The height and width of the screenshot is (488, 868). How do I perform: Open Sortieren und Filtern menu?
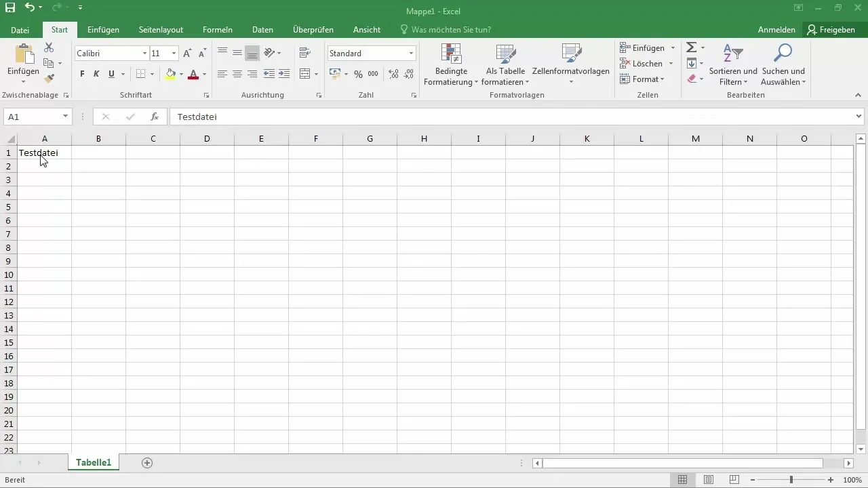733,66
